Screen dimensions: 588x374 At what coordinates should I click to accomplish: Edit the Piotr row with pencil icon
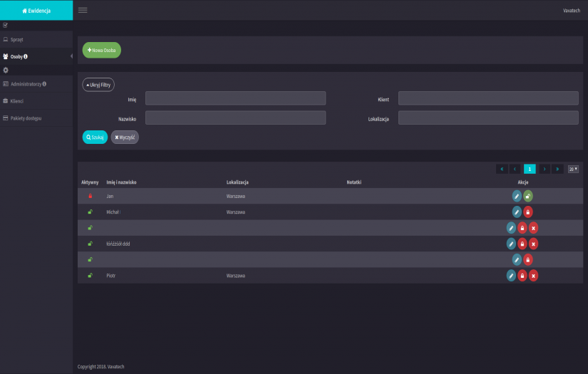point(511,276)
